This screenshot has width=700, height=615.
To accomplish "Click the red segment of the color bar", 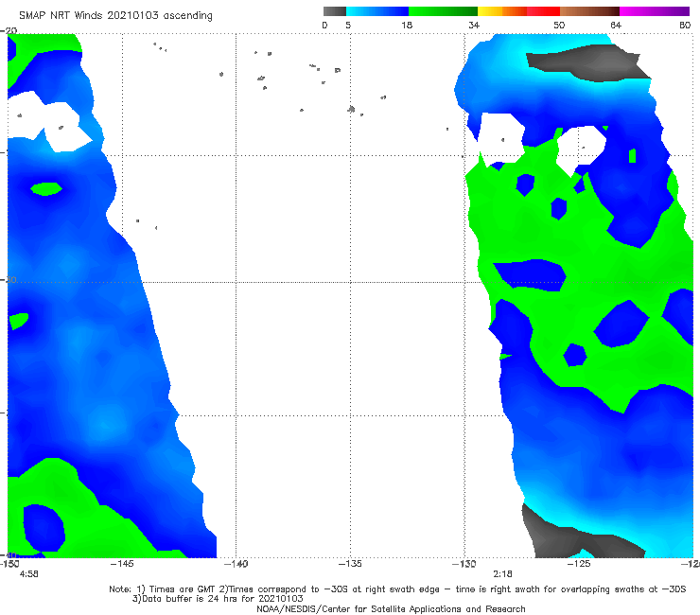I will [543, 11].
